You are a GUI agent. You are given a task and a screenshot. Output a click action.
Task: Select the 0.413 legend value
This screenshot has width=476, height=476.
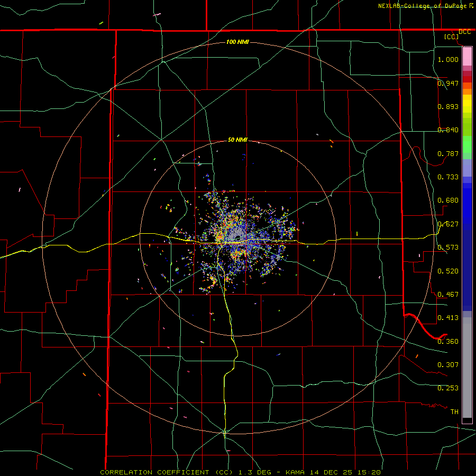[x=448, y=317]
